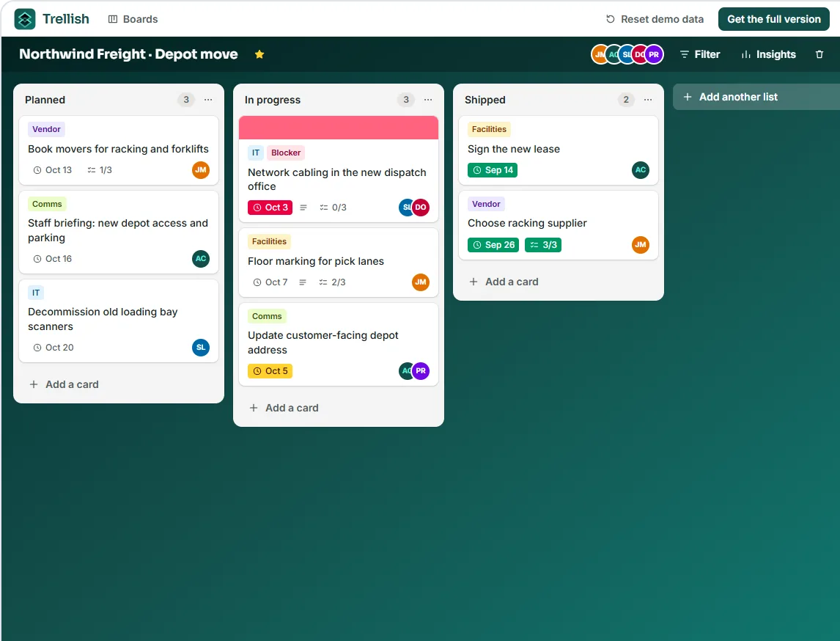Screen dimensions: 840x641
Task: Click Facilities label on Sign lease card
Action: click(x=489, y=129)
